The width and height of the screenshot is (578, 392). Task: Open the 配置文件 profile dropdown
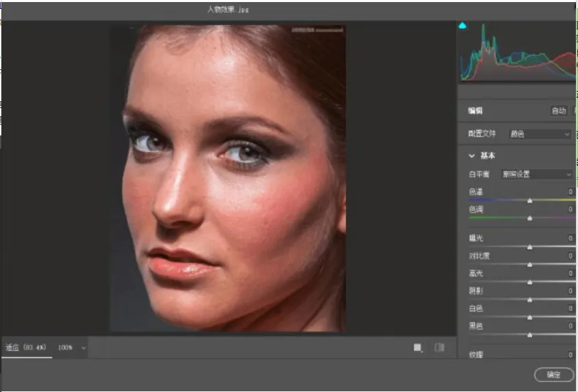pyautogui.click(x=540, y=134)
